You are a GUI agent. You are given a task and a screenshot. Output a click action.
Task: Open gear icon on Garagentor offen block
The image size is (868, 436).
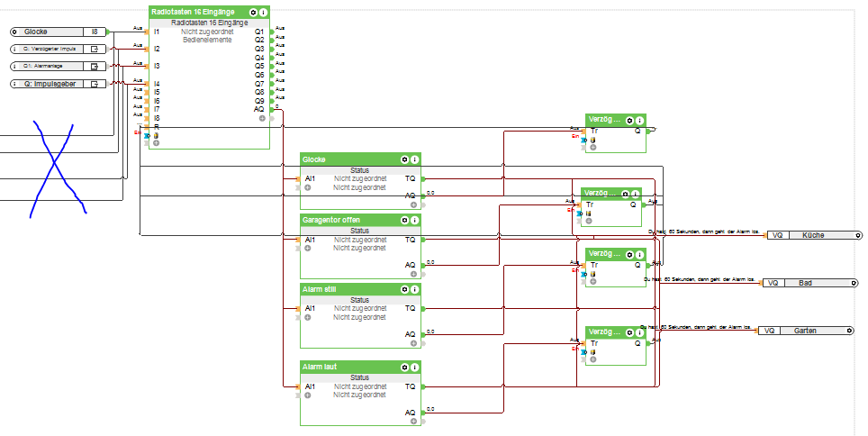click(x=404, y=220)
